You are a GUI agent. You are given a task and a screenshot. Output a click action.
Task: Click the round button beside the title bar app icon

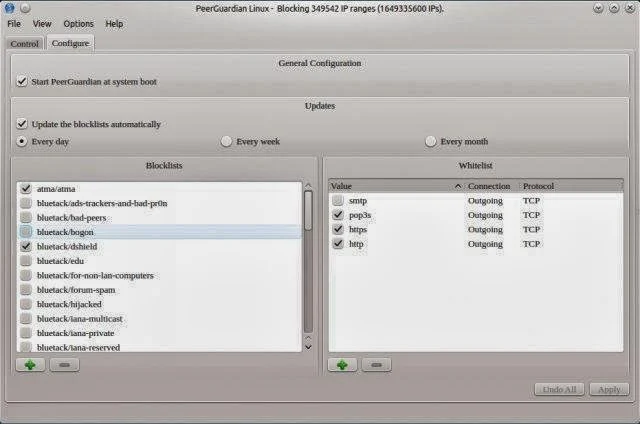pos(25,8)
